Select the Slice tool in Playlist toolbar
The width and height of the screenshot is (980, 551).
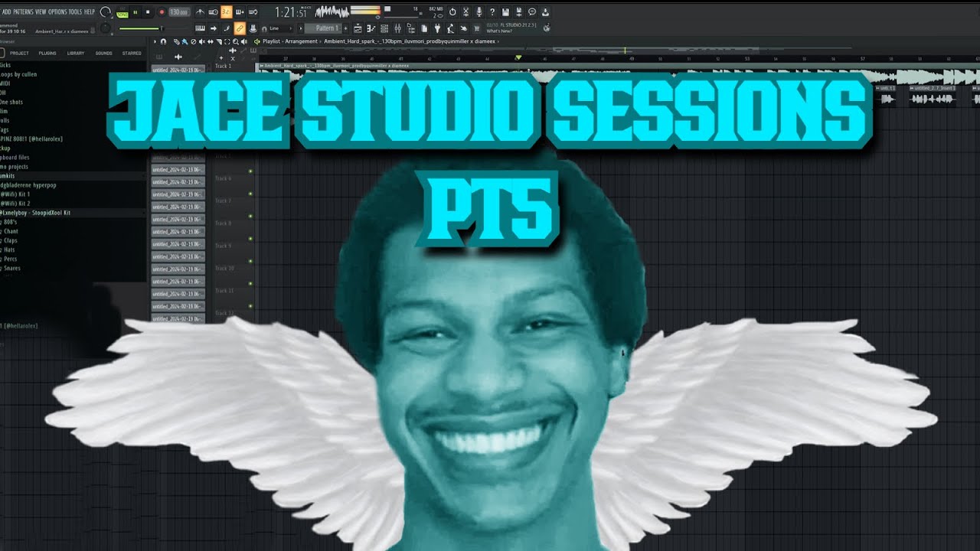(219, 41)
